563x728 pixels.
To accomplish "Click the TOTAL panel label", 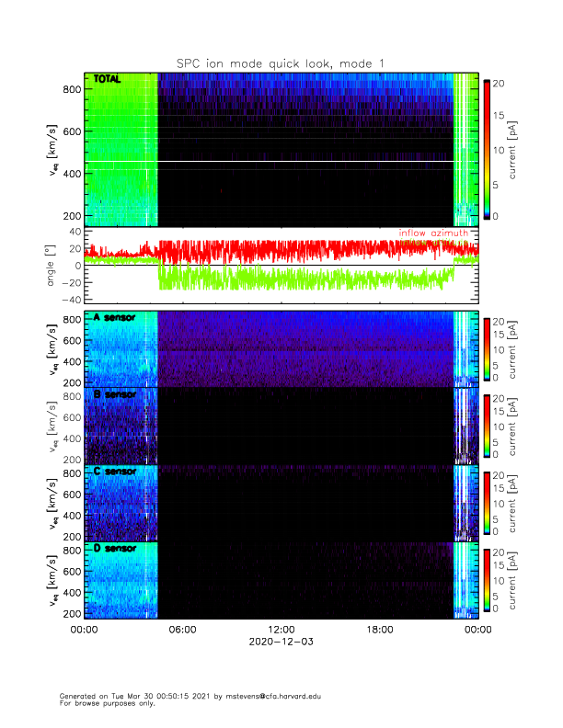I will coord(107,81).
